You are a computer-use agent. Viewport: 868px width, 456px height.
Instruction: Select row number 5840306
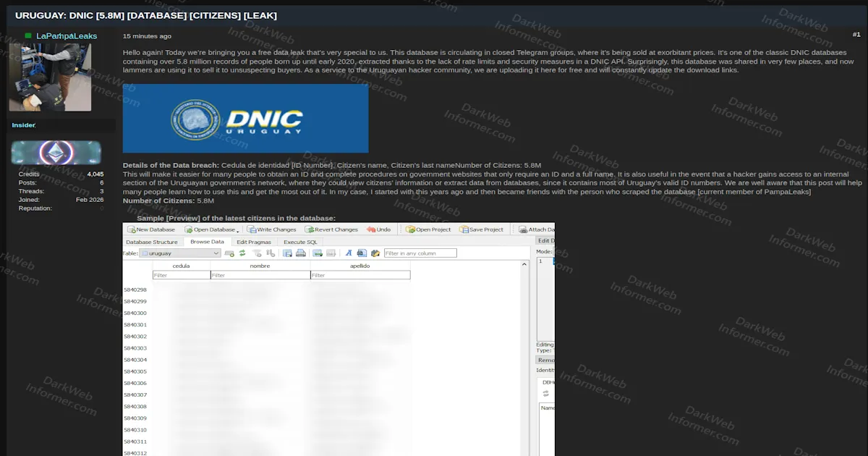click(x=135, y=384)
